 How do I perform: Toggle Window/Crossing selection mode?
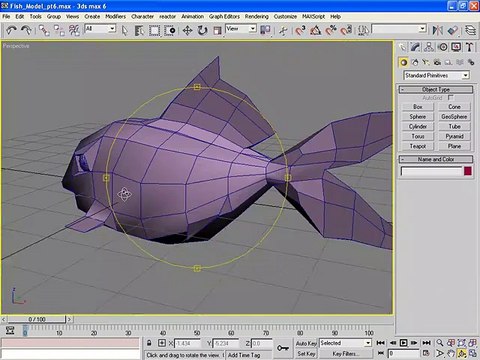coord(170,31)
